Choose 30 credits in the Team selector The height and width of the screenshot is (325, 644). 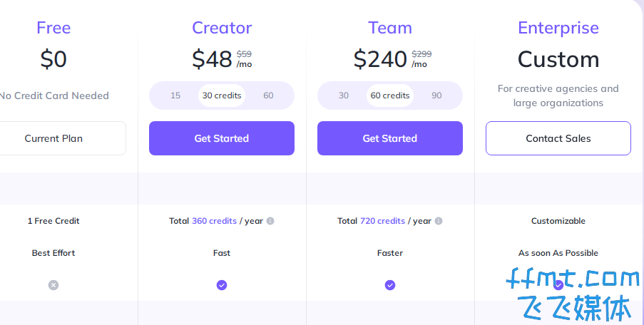click(344, 96)
